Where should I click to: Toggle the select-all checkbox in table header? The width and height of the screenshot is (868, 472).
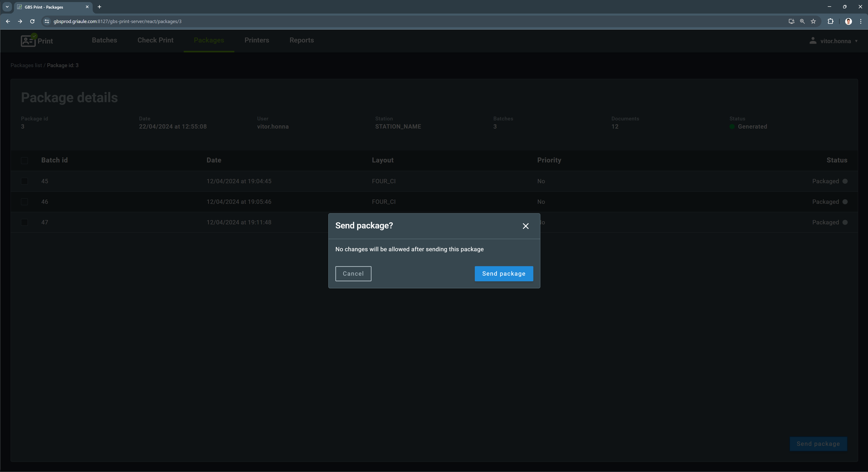click(24, 160)
